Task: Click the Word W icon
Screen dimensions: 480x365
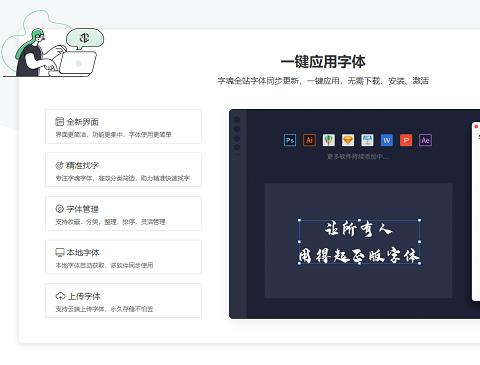Action: [x=387, y=140]
